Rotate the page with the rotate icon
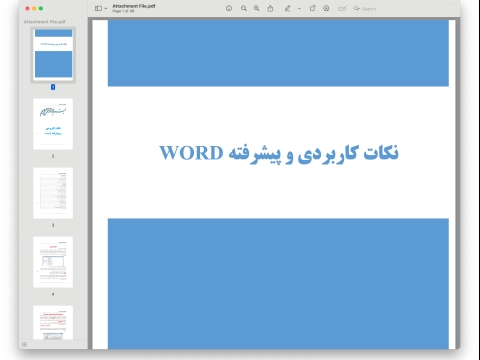Screen dimensions: 480x360 click(312, 8)
